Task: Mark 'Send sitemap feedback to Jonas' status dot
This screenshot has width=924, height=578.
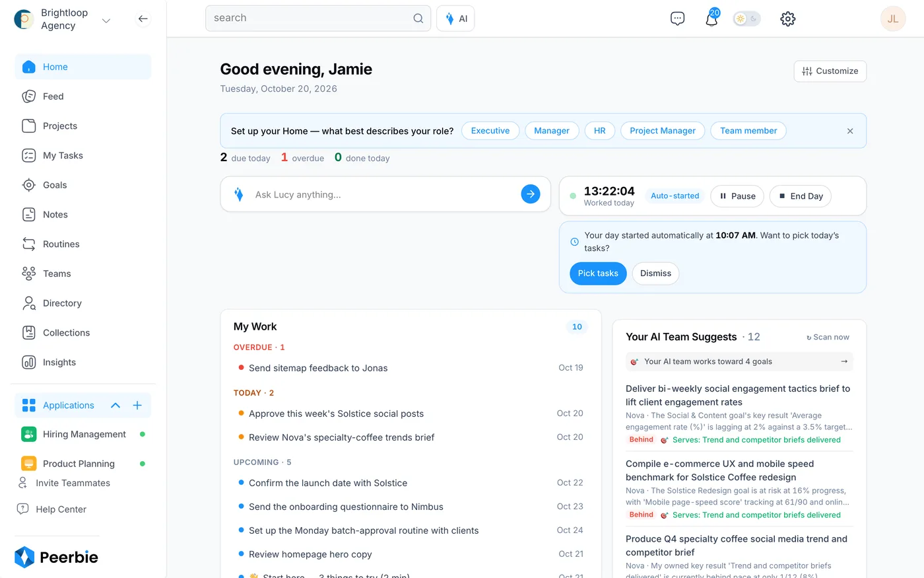Action: click(x=241, y=367)
